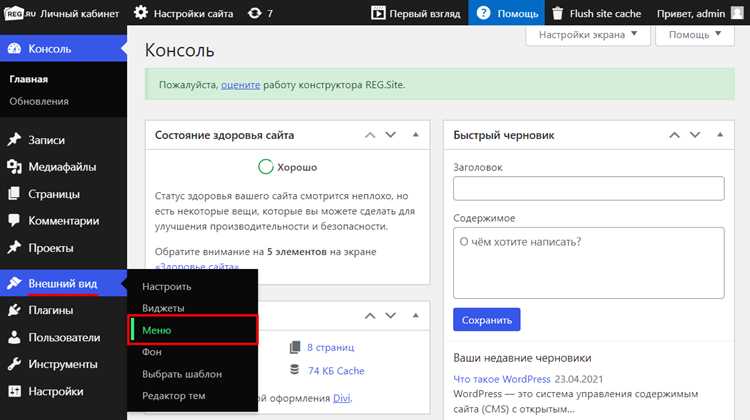Image resolution: width=750 pixels, height=420 pixels.
Task: Open Настроить in Внешний вид submenu
Action: (x=166, y=287)
